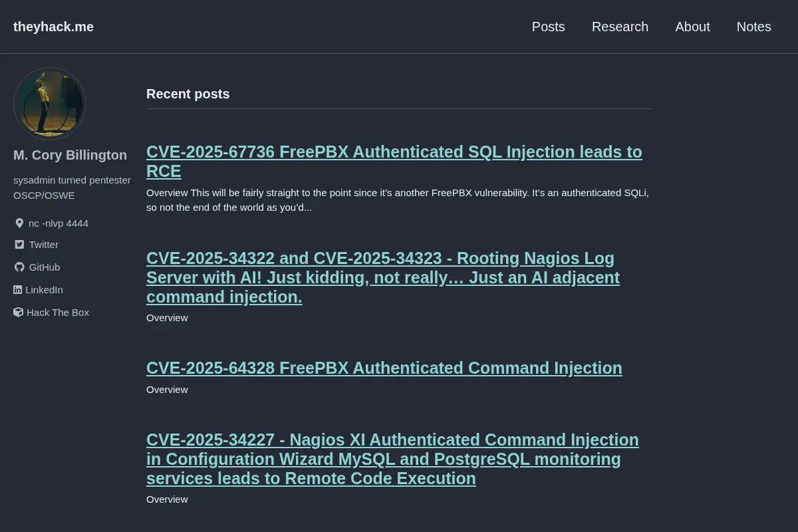Open the Hack The Box profile link

coord(58,313)
